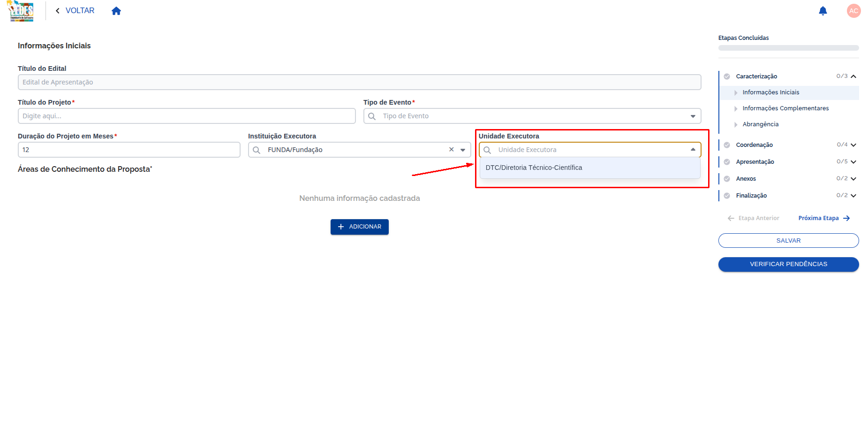Collapse the Unidade Executora dropdown arrow

coord(693,150)
